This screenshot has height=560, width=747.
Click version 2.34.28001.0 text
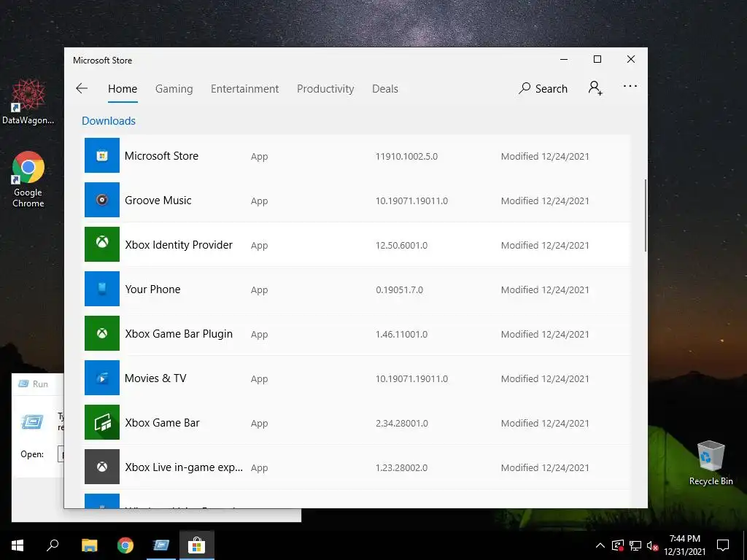[402, 424]
